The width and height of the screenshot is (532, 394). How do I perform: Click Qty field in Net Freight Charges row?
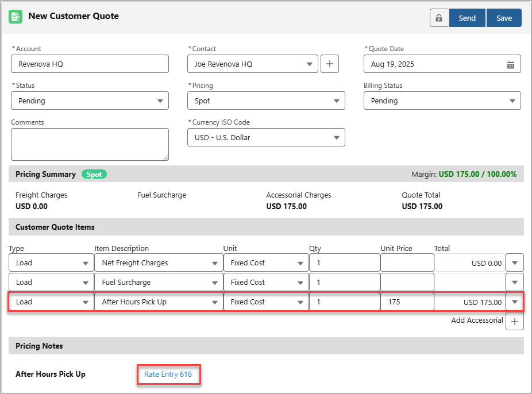click(344, 263)
